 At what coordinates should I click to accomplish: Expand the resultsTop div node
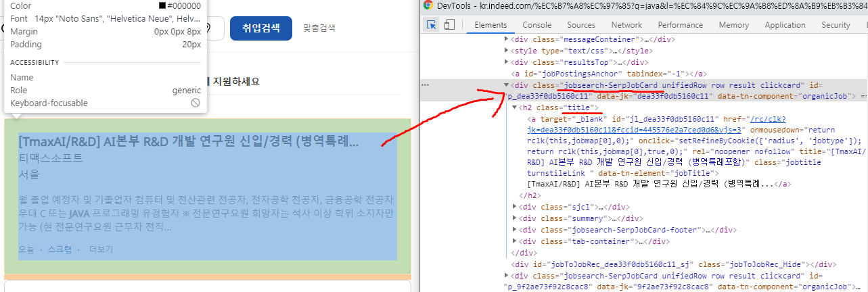click(507, 62)
